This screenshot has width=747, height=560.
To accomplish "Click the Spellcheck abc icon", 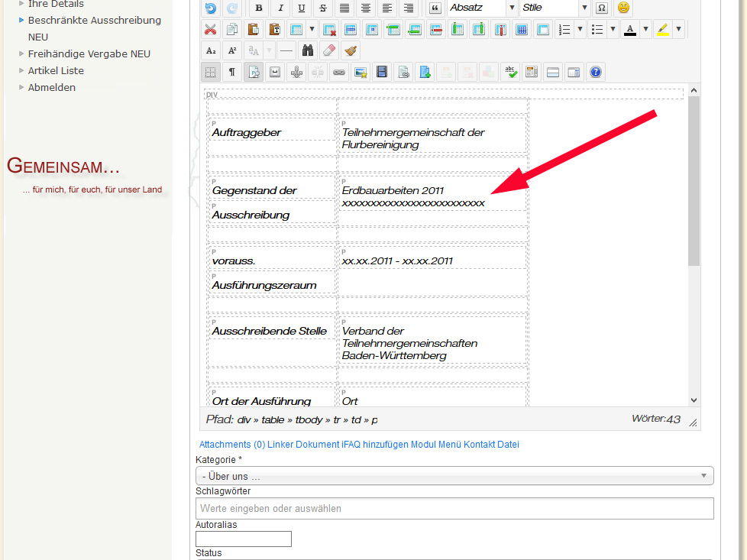I will (510, 73).
